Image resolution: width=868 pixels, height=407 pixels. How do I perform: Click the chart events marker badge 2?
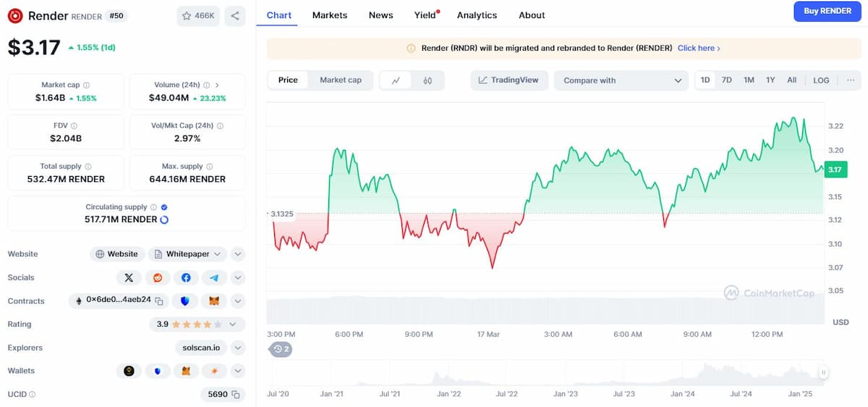click(281, 349)
